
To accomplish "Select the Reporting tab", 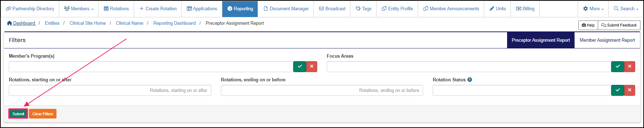I will point(240,9).
